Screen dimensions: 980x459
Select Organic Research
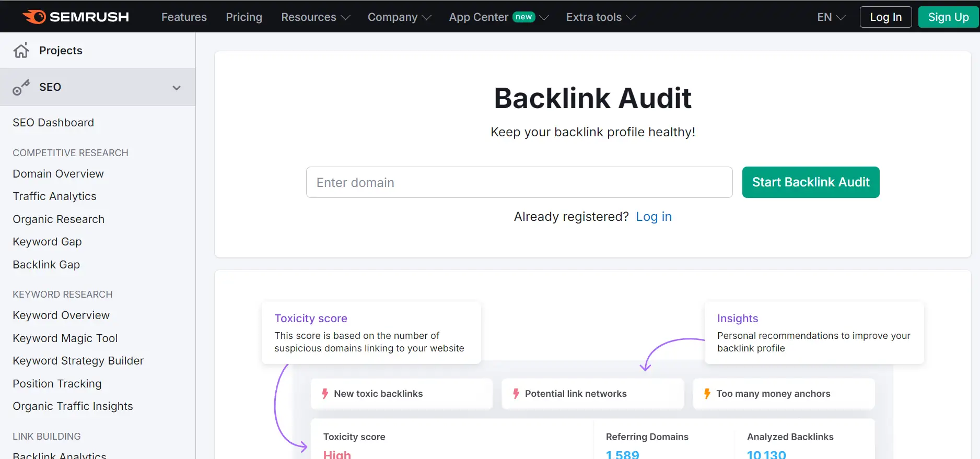tap(59, 219)
